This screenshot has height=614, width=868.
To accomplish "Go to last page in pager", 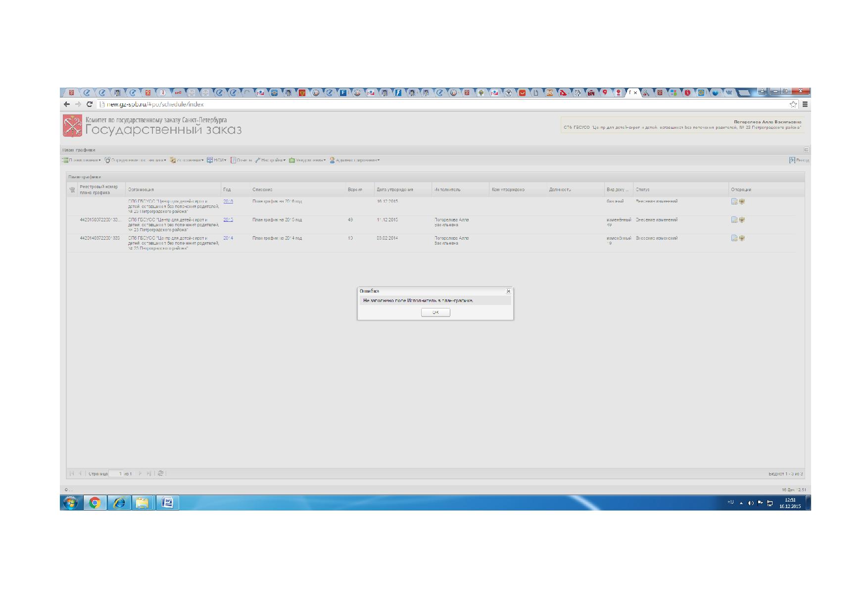I will [x=149, y=474].
